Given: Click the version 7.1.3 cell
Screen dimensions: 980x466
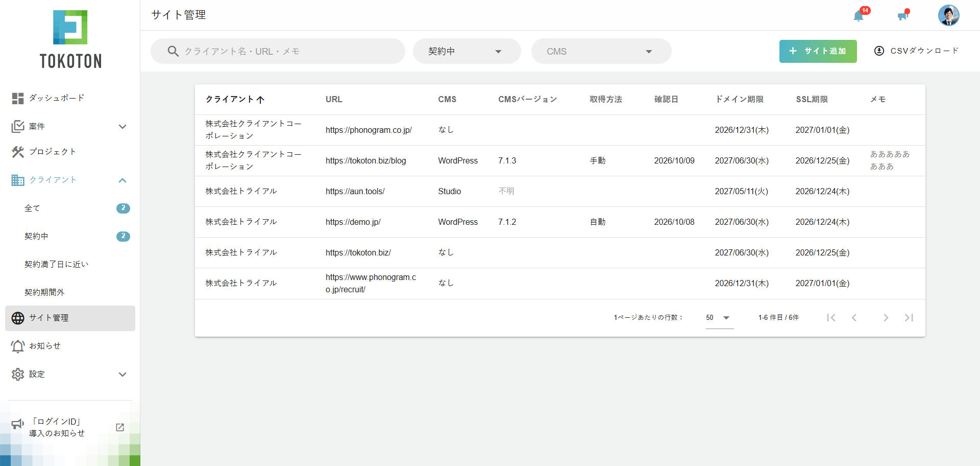Looking at the screenshot, I should pos(507,161).
